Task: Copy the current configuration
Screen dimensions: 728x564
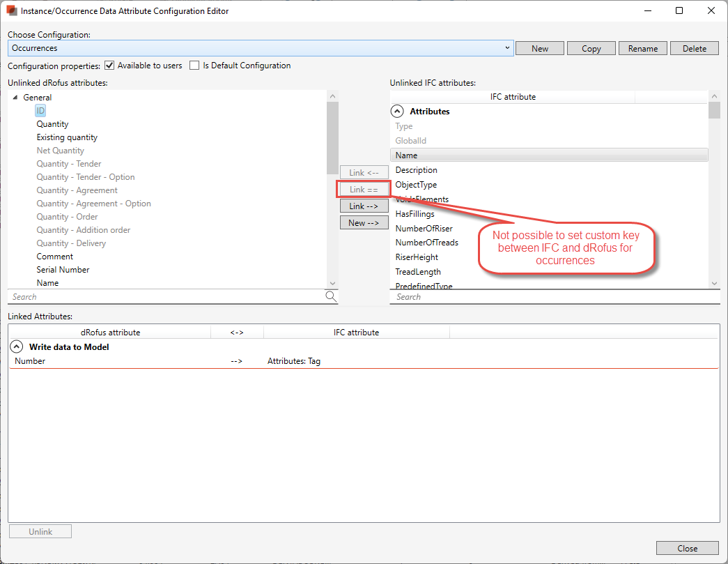Action: tap(591, 48)
